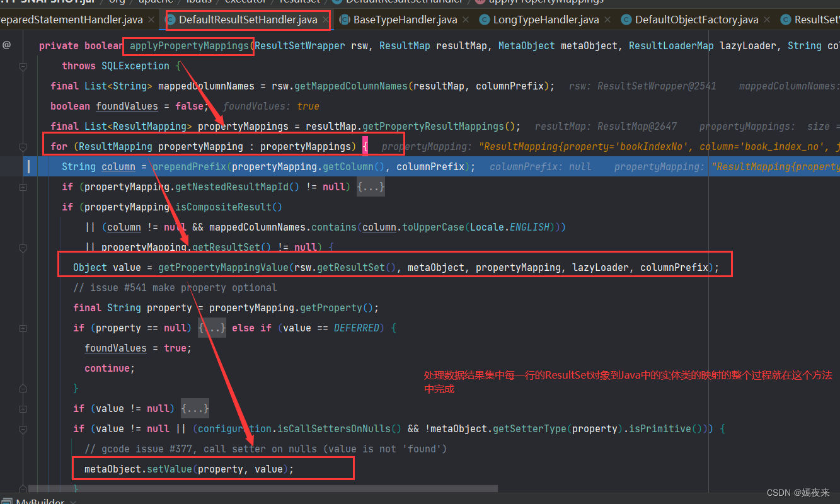This screenshot has height=504, width=840.
Task: Click the 'foundValues: true' debug hint
Action: 271,106
